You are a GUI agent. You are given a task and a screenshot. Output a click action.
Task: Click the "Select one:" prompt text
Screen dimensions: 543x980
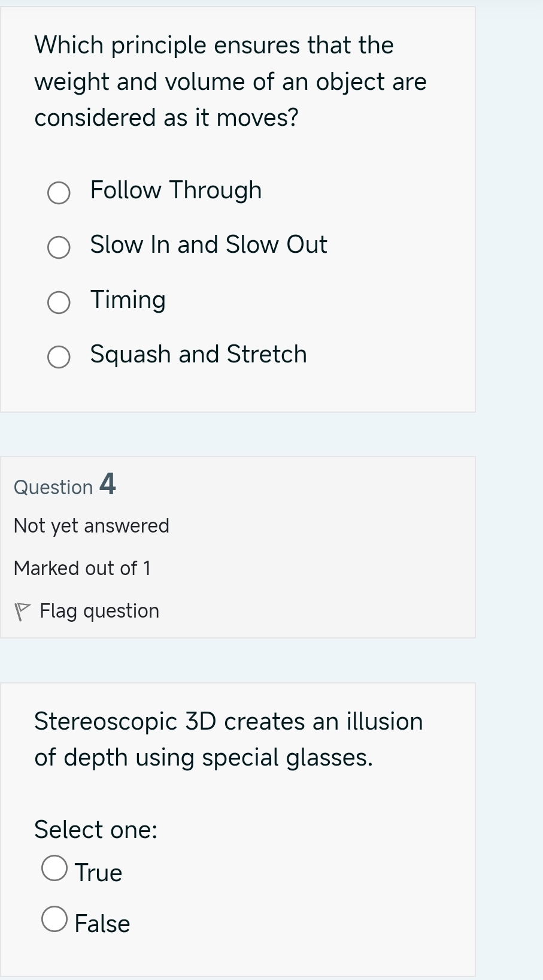[96, 830]
